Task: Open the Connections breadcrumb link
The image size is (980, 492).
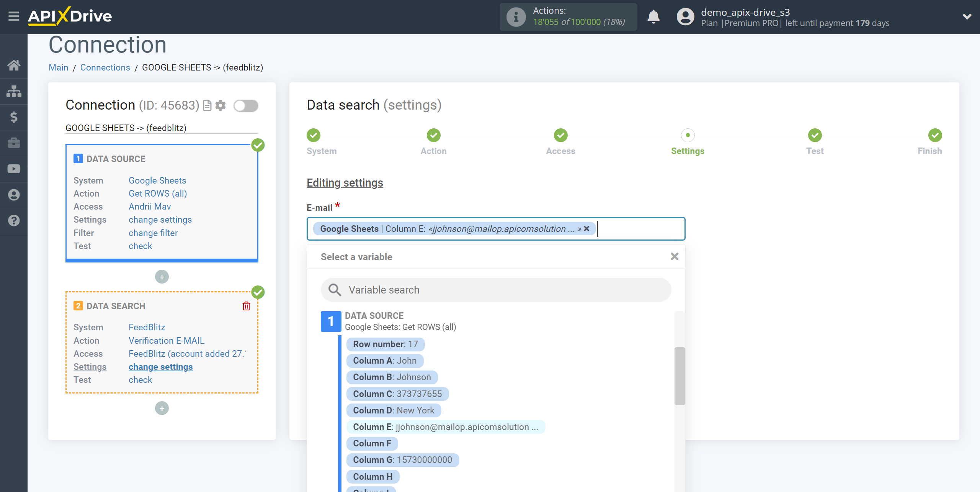Action: click(105, 67)
